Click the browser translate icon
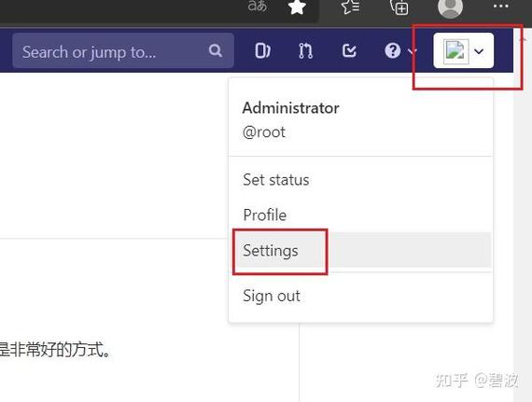This screenshot has width=532, height=402. tap(258, 6)
